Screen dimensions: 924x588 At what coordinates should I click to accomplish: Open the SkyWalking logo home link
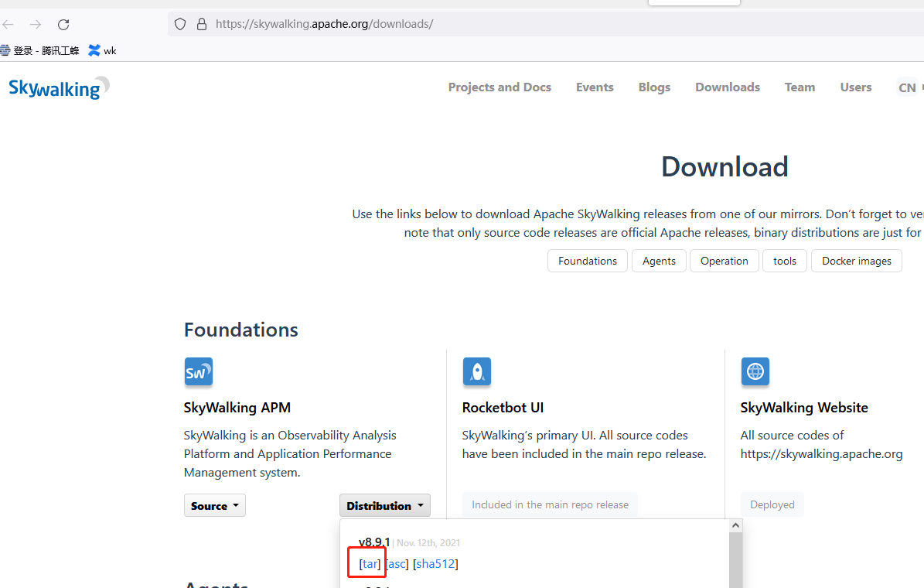click(59, 88)
